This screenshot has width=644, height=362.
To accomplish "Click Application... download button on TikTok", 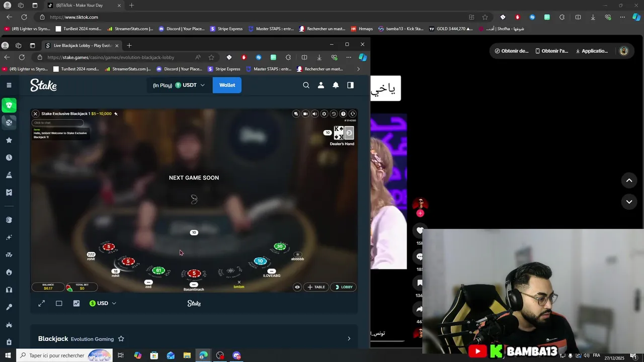I will 592,51.
